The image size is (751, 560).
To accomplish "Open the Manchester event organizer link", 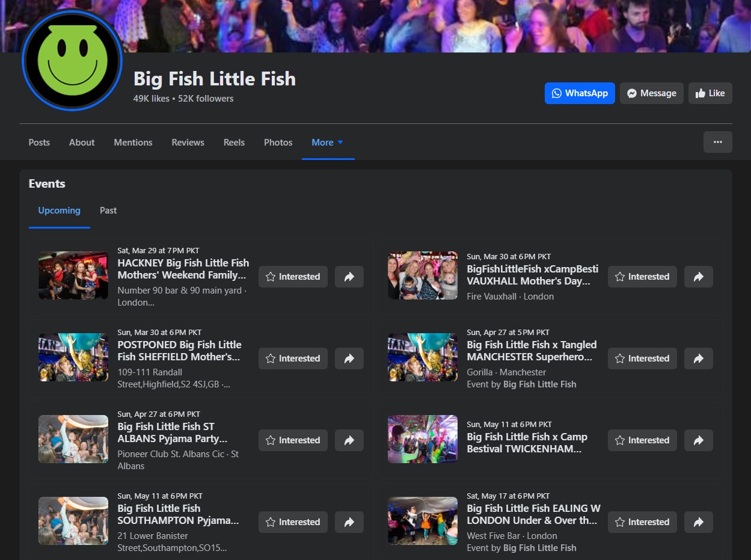I will 540,384.
